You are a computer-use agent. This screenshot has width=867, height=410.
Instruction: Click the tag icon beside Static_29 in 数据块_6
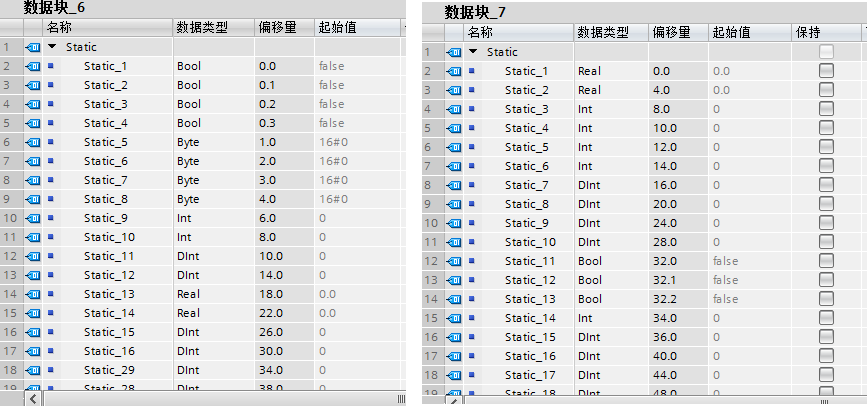pos(32,370)
